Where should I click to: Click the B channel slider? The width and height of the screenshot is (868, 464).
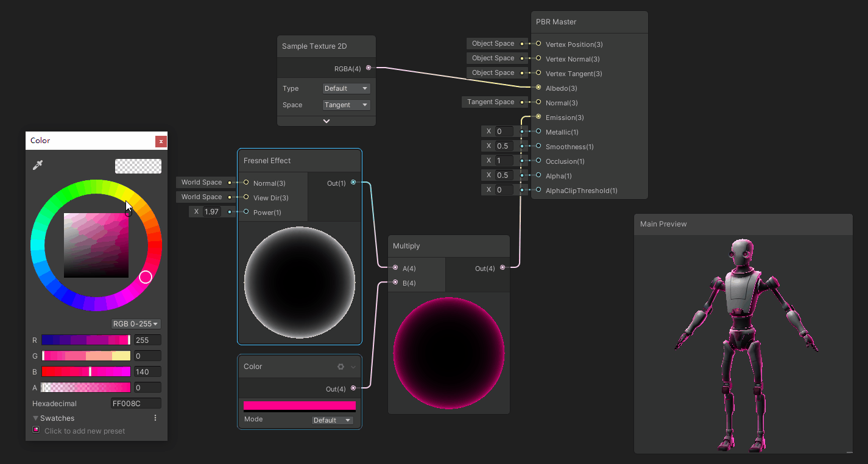[x=86, y=371]
